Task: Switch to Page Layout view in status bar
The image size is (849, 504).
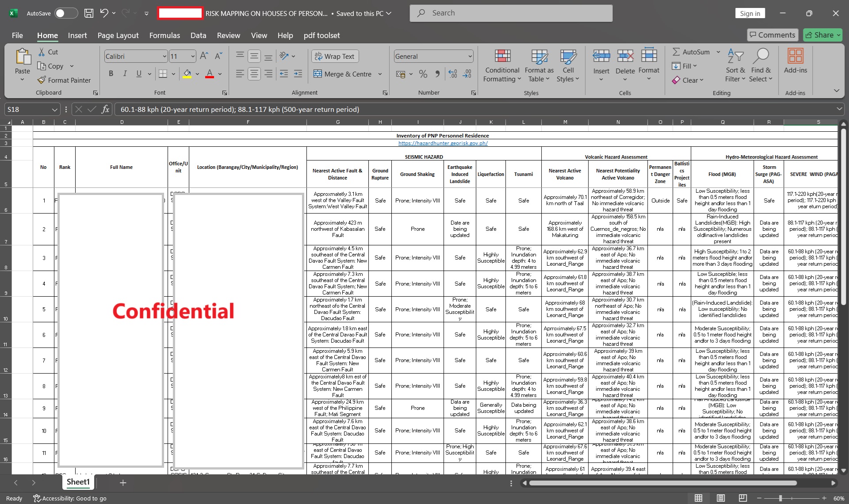Action: point(721,498)
